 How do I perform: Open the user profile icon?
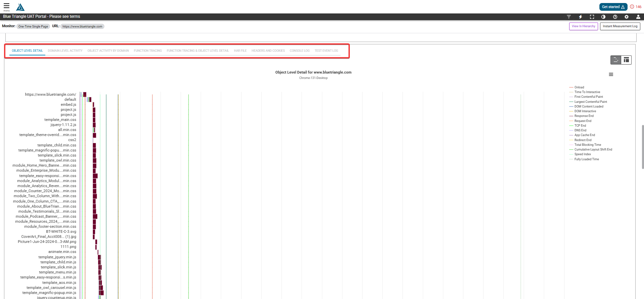(638, 17)
